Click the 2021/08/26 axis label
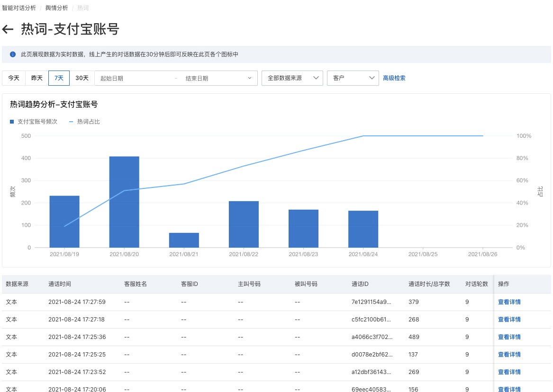The image size is (553, 392). pyautogui.click(x=482, y=254)
